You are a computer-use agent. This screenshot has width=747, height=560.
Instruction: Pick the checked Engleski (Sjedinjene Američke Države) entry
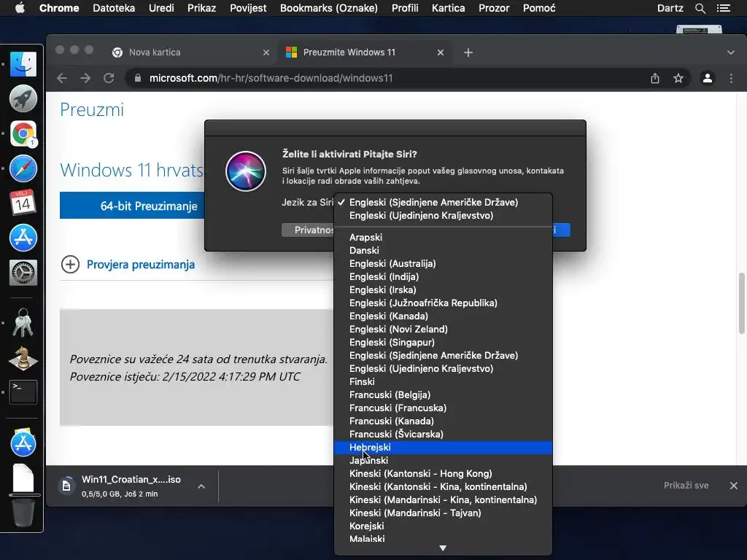tap(443, 203)
